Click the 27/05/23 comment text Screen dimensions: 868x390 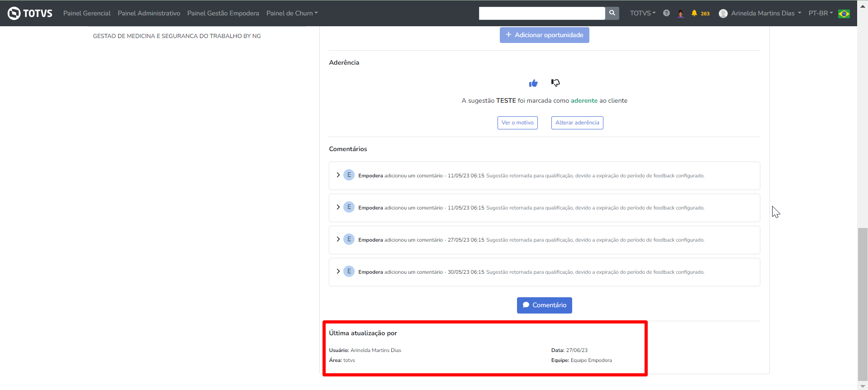pyautogui.click(x=595, y=240)
